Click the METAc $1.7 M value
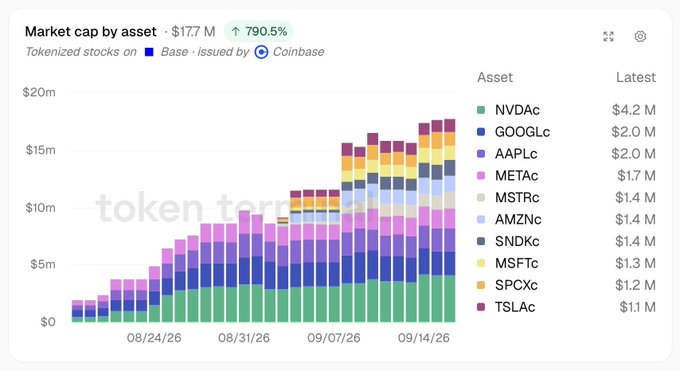 pos(636,175)
